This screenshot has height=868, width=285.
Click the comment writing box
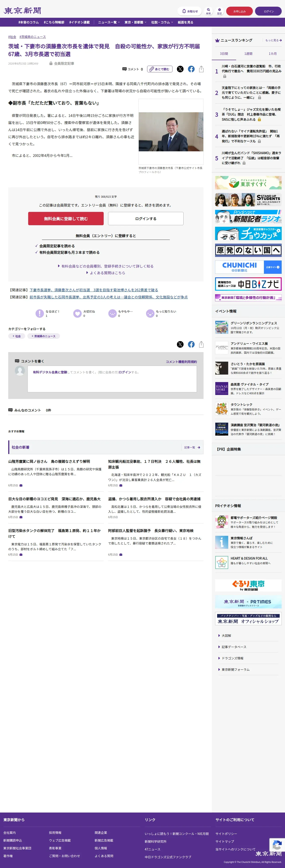(x=112, y=379)
